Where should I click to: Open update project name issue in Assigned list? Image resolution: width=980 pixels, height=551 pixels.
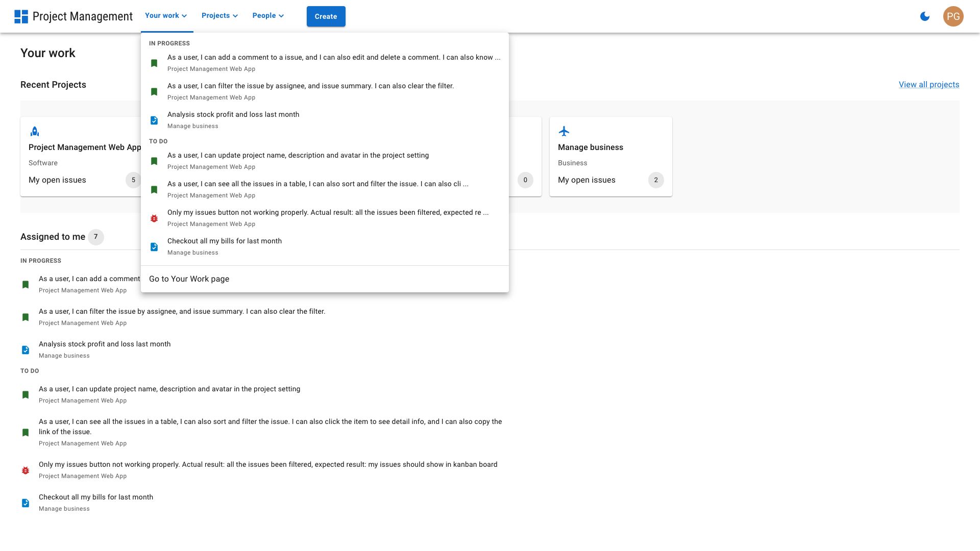(x=169, y=389)
